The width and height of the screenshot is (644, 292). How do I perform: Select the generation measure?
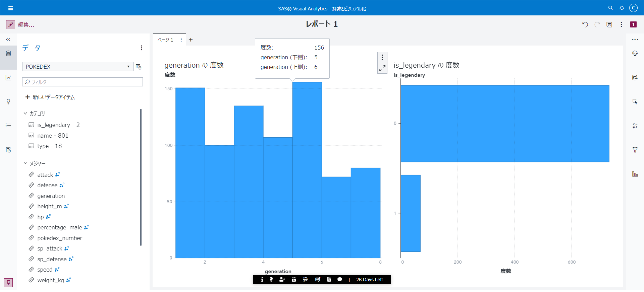51,196
